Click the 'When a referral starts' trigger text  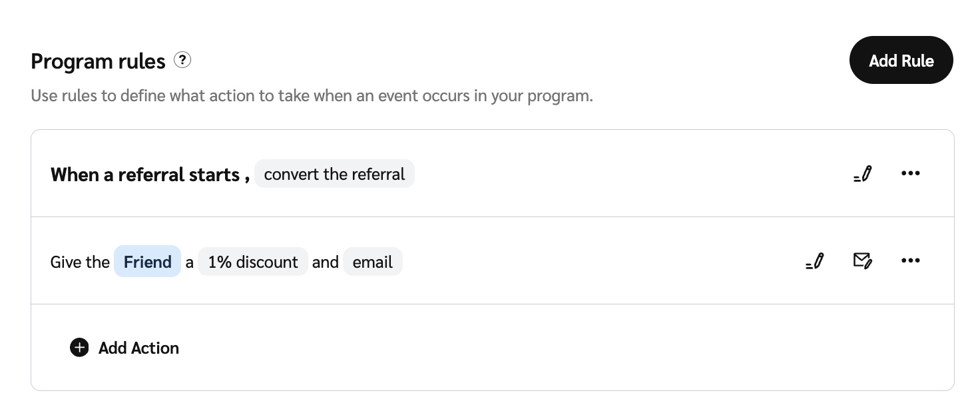[145, 175]
